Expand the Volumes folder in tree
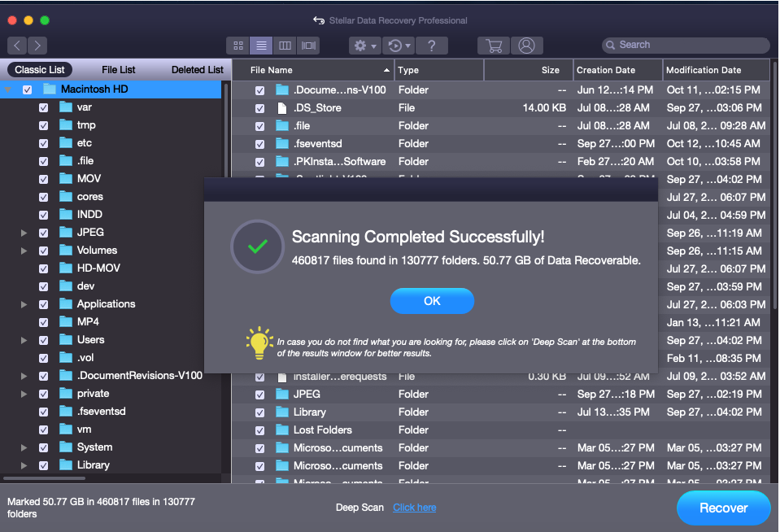The height and width of the screenshot is (532, 780). (24, 251)
